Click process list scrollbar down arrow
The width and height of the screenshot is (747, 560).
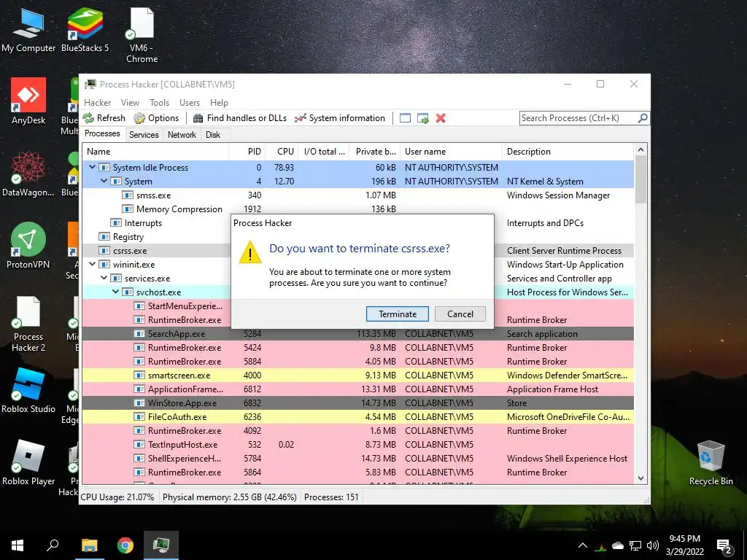tap(640, 478)
